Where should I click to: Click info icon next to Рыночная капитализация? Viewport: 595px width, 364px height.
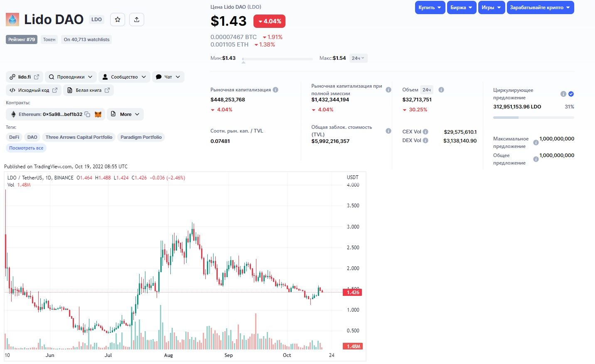pyautogui.click(x=275, y=90)
